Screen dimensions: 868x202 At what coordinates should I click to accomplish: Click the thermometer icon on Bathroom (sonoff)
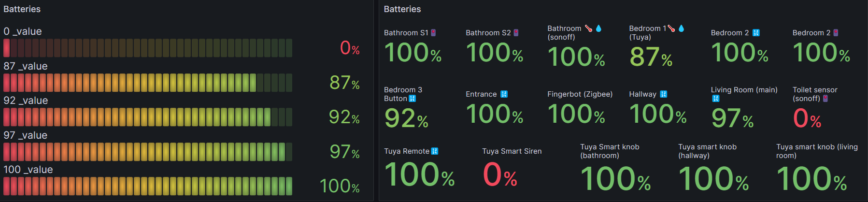[x=588, y=29]
